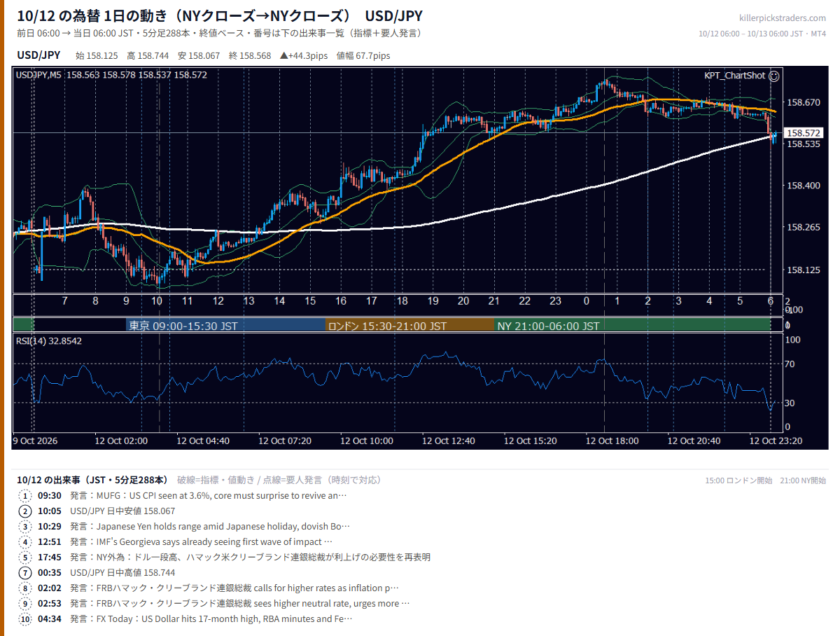Screen dimensions: 840x636
Task: Click the 値幅 67.7pips range value
Action: click(x=363, y=55)
